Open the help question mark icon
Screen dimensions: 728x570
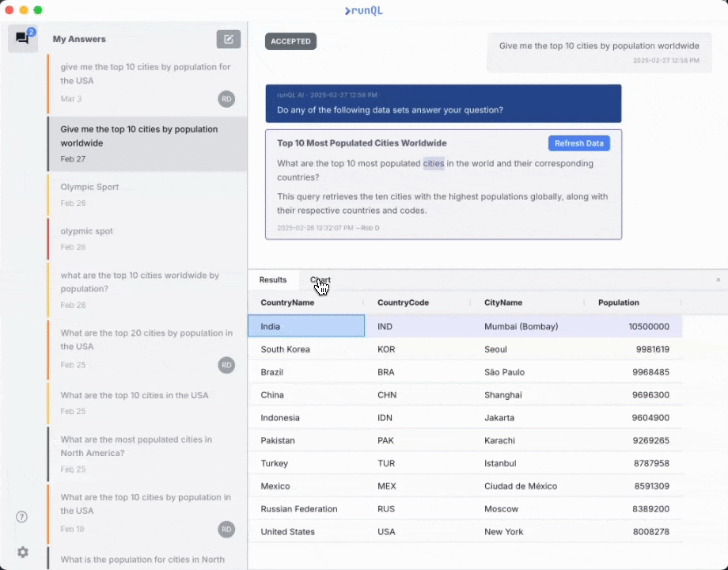click(x=22, y=517)
